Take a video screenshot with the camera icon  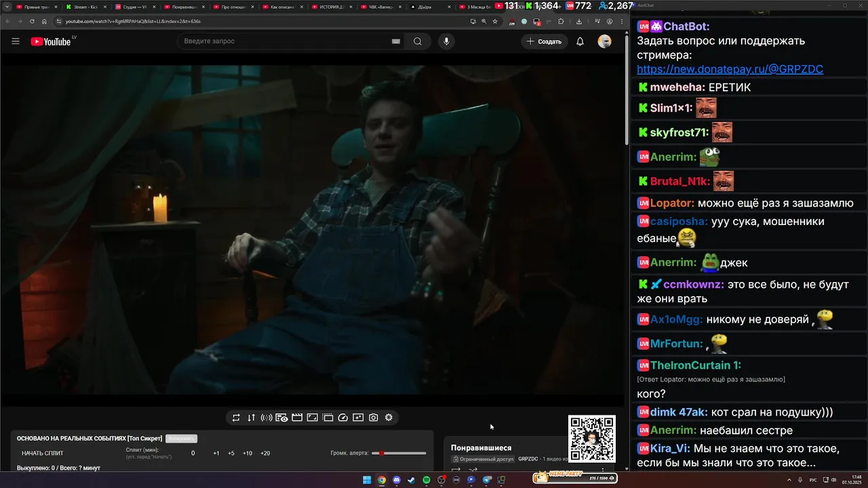(x=374, y=418)
